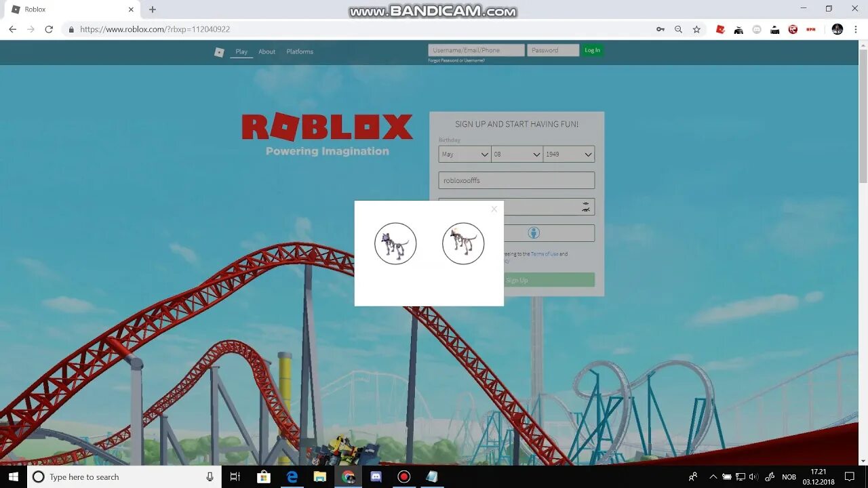Open the notification action center
This screenshot has width=868, height=488.
(x=850, y=476)
